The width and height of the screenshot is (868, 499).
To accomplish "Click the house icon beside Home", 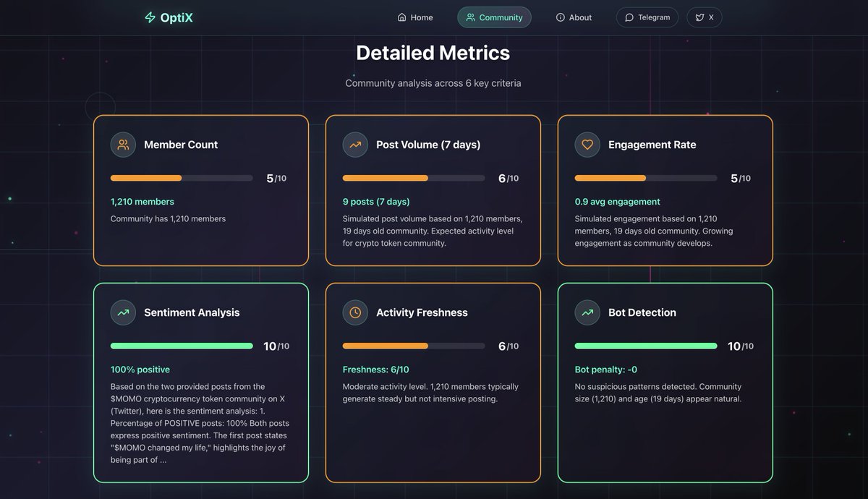I will pyautogui.click(x=402, y=17).
